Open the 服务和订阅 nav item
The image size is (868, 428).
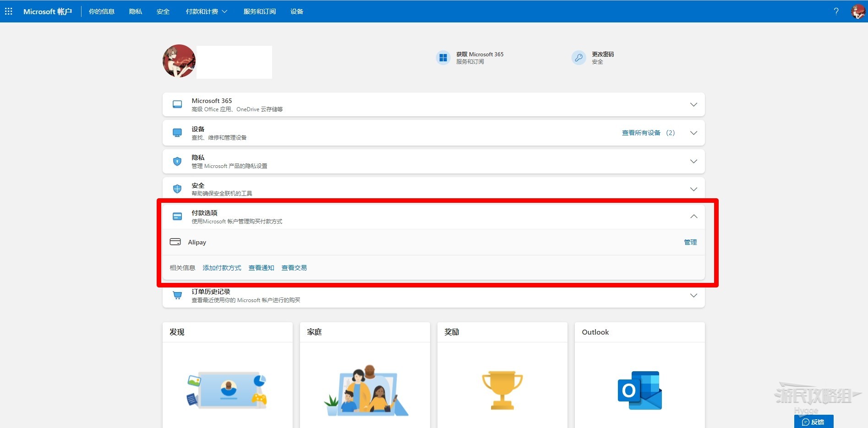pos(260,11)
